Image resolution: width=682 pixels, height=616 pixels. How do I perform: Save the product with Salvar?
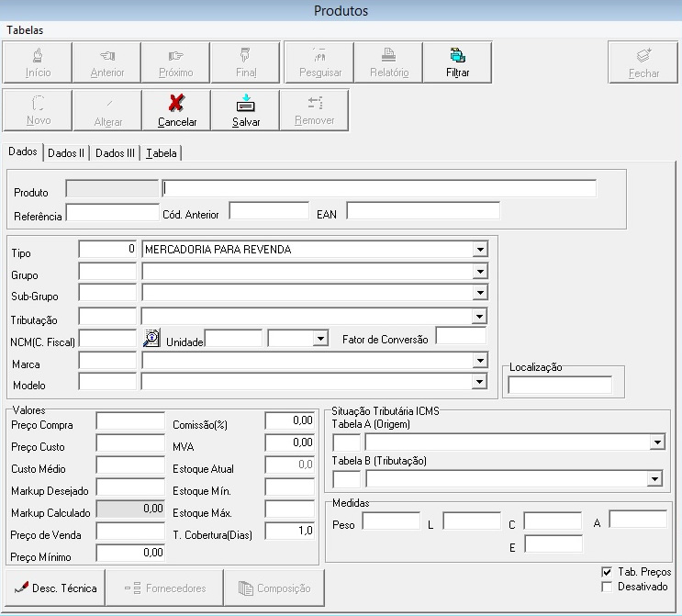click(x=245, y=110)
